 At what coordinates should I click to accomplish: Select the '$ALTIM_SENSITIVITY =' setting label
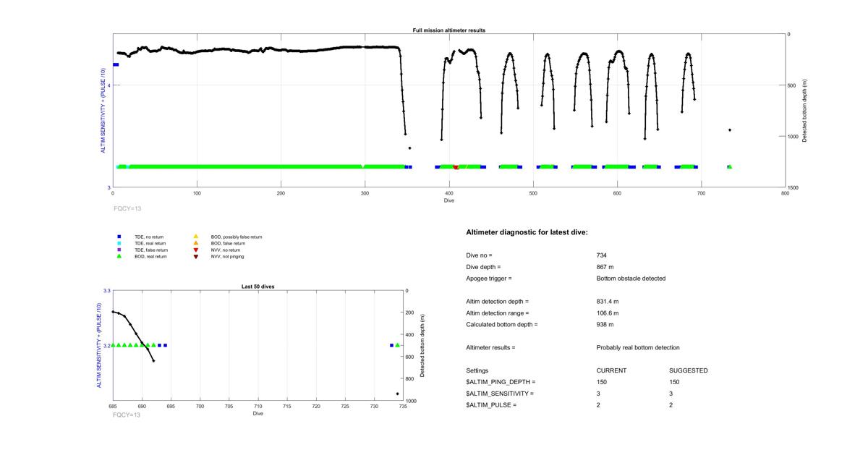pos(500,394)
